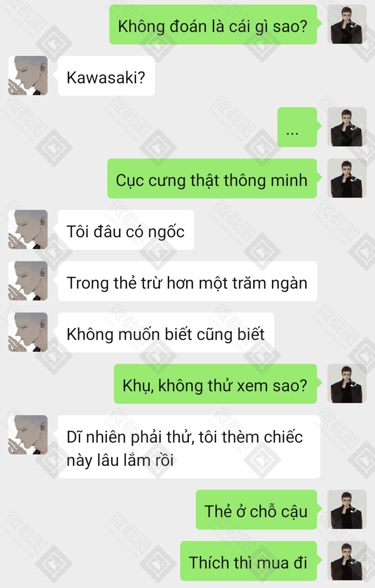Image resolution: width=375 pixels, height=588 pixels.
Task: Select the "Tôi đâu có ngốc" bubble
Action: (126, 230)
